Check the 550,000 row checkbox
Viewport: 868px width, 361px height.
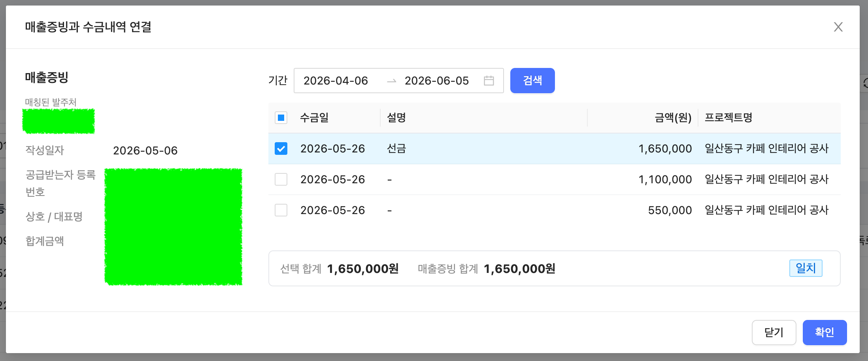(x=281, y=210)
